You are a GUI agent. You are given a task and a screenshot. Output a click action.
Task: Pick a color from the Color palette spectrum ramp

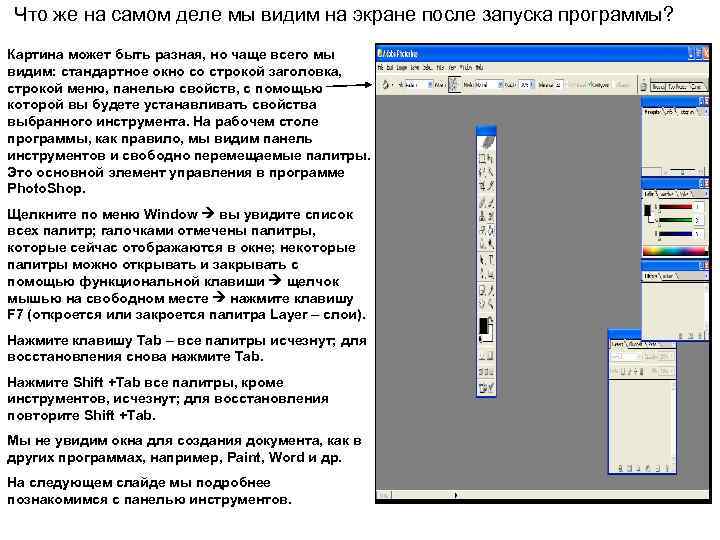point(675,250)
